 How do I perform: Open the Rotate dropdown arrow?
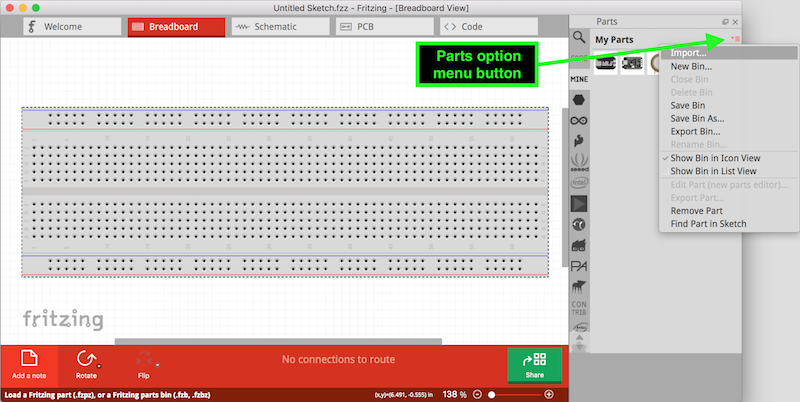pyautogui.click(x=99, y=365)
